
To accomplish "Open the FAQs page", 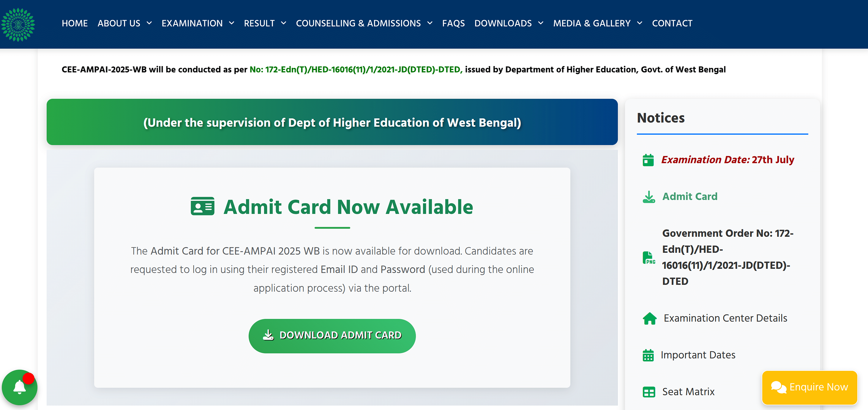I will [x=453, y=23].
